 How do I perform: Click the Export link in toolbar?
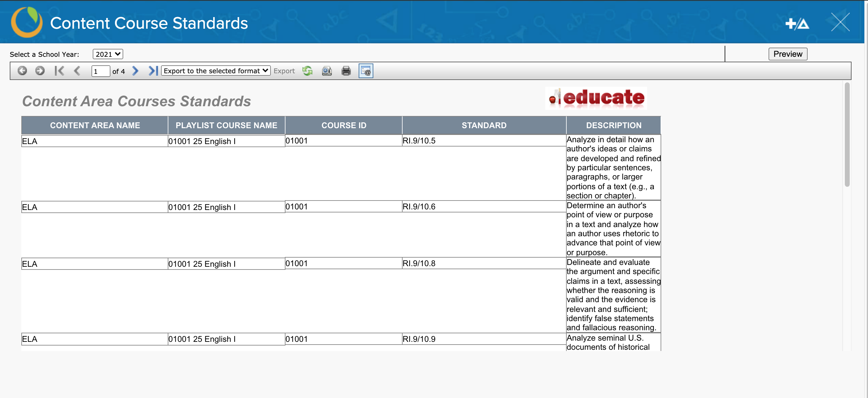pyautogui.click(x=284, y=71)
